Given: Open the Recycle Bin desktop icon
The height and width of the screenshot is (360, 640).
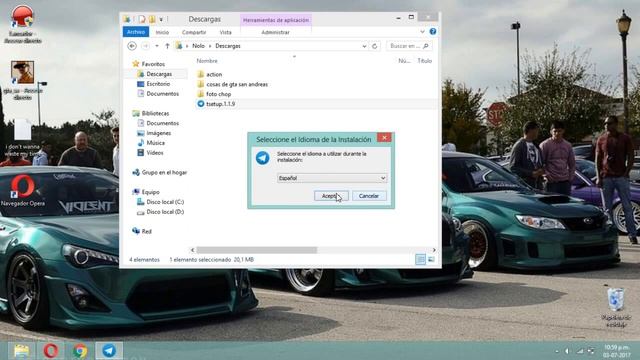Looking at the screenshot, I should click(616, 307).
